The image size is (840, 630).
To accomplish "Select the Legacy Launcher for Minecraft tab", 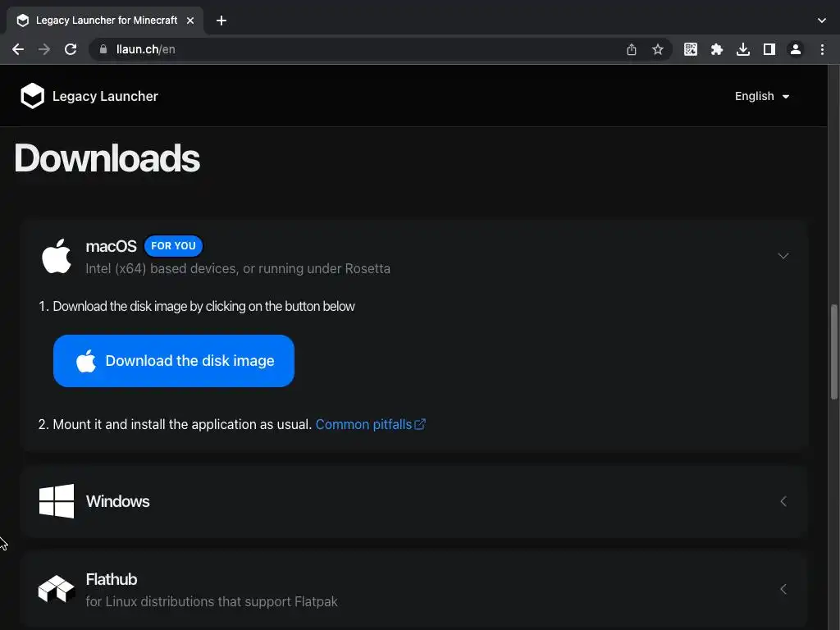I will [105, 21].
